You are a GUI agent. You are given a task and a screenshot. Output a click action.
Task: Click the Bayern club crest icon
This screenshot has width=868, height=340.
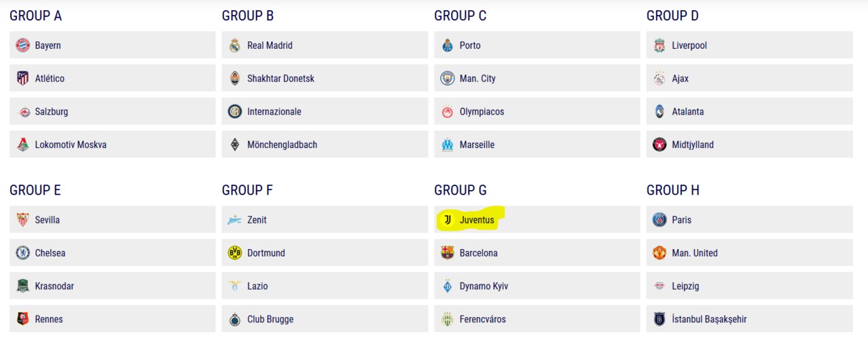(x=23, y=45)
